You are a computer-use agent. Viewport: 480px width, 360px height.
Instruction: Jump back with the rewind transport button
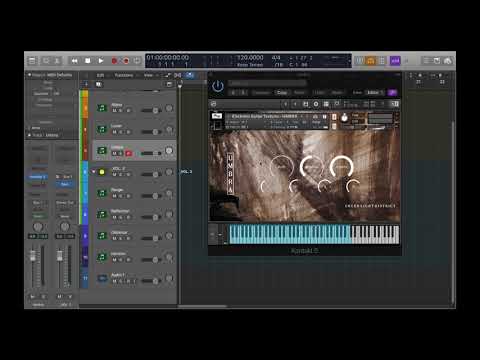coord(75,61)
